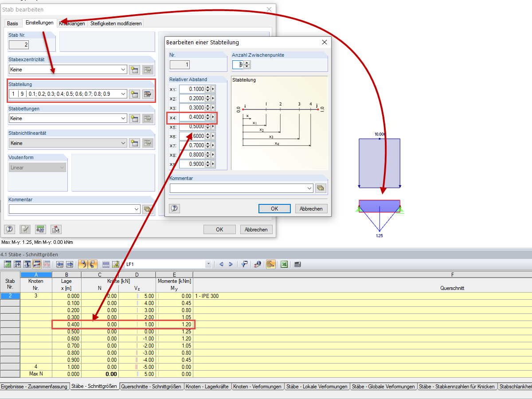This screenshot has height=399, width=532.
Task: Open Stabexzentrizität dropdown
Action: tap(123, 70)
